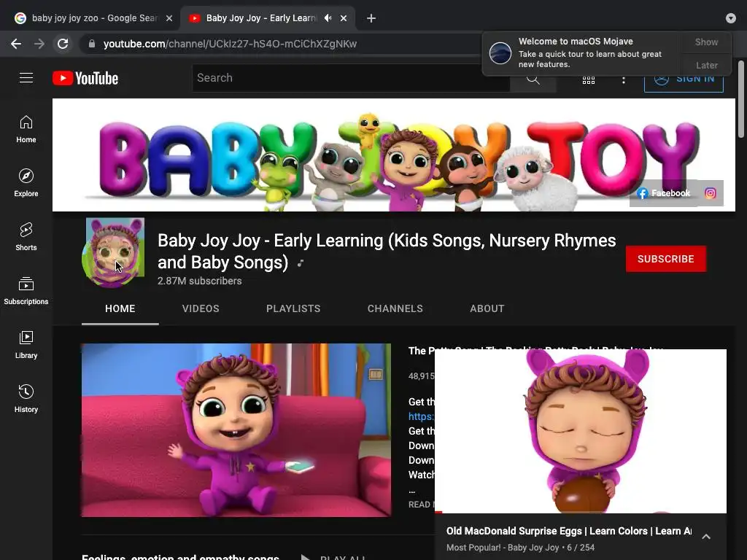Switch to the PLAYLISTS tab
This screenshot has height=560, width=747.
(x=293, y=308)
